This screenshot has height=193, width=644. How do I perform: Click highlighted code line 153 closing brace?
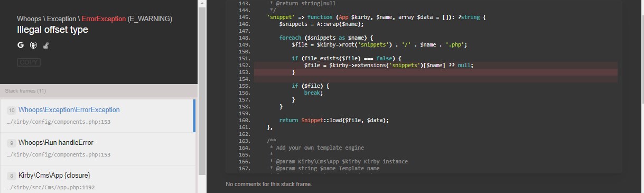tap(294, 72)
